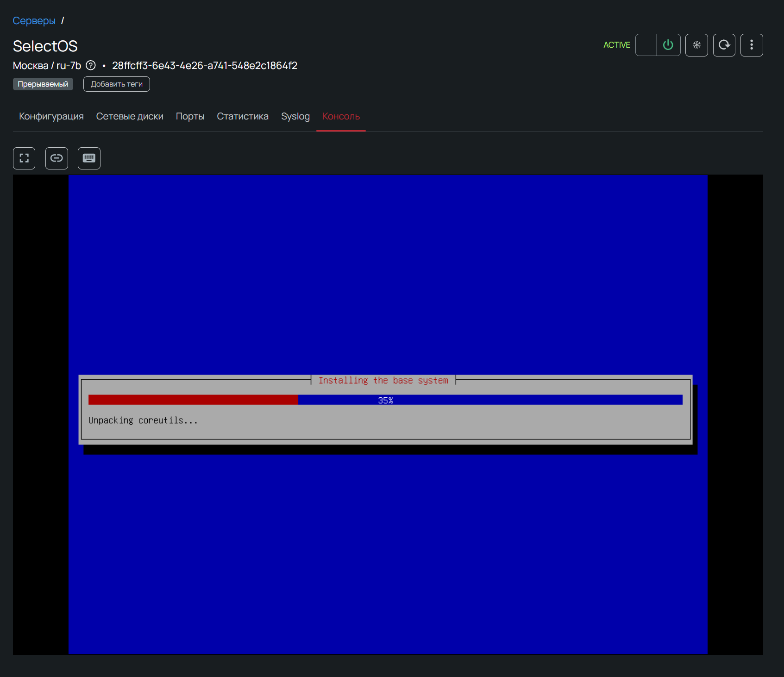
Task: Open the Syslog tab
Action: [x=295, y=116]
